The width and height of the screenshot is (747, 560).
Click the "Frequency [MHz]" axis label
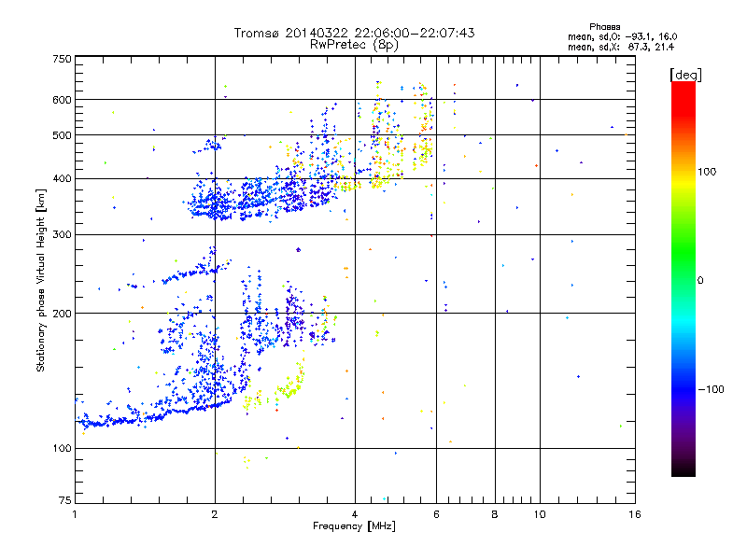click(354, 526)
